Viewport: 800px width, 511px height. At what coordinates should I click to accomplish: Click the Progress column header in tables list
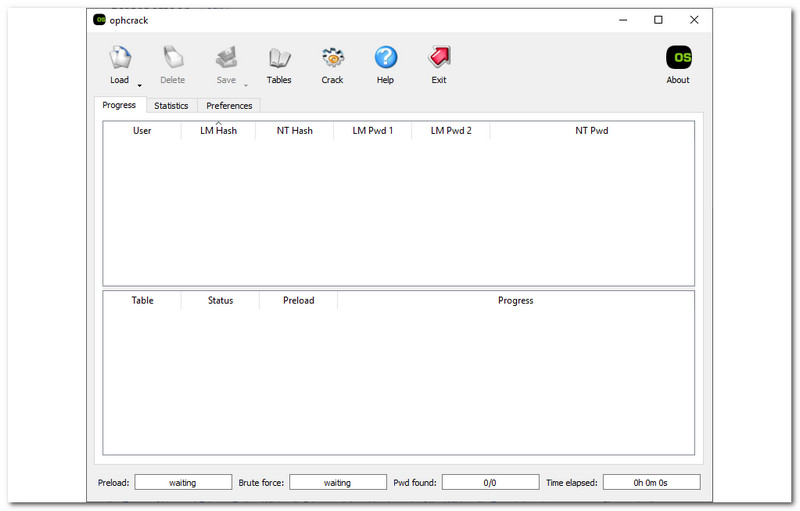point(515,300)
